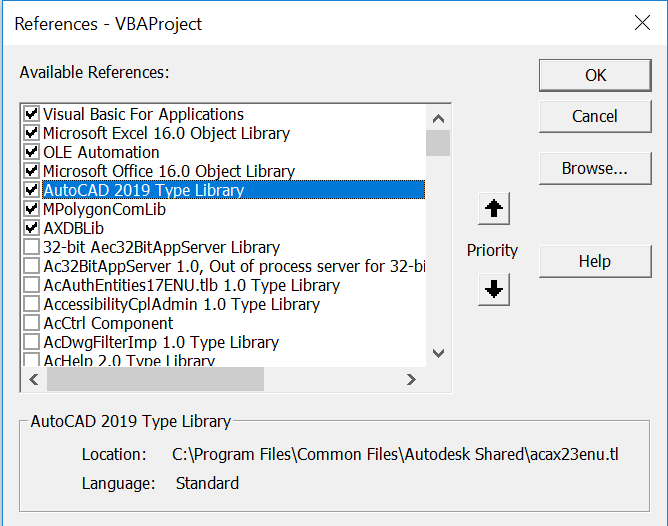The width and height of the screenshot is (668, 526).
Task: Open Help for references
Action: coord(595,261)
